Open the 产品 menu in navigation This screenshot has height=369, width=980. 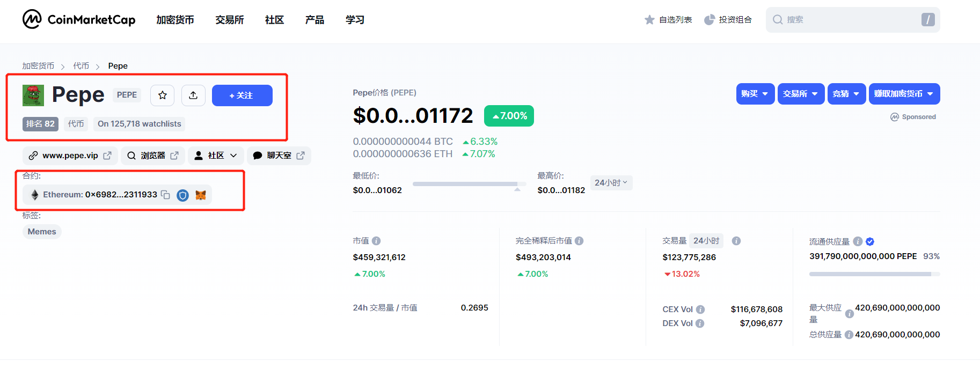(315, 20)
